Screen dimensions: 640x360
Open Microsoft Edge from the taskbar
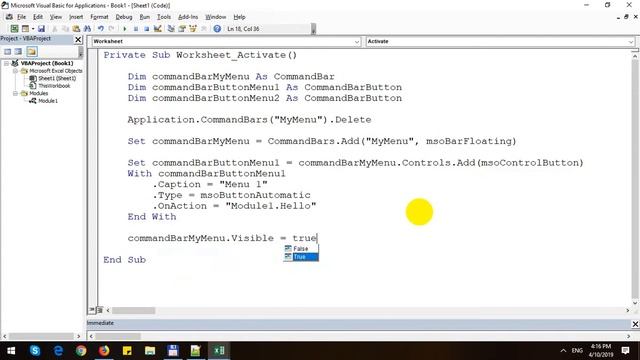click(58, 351)
